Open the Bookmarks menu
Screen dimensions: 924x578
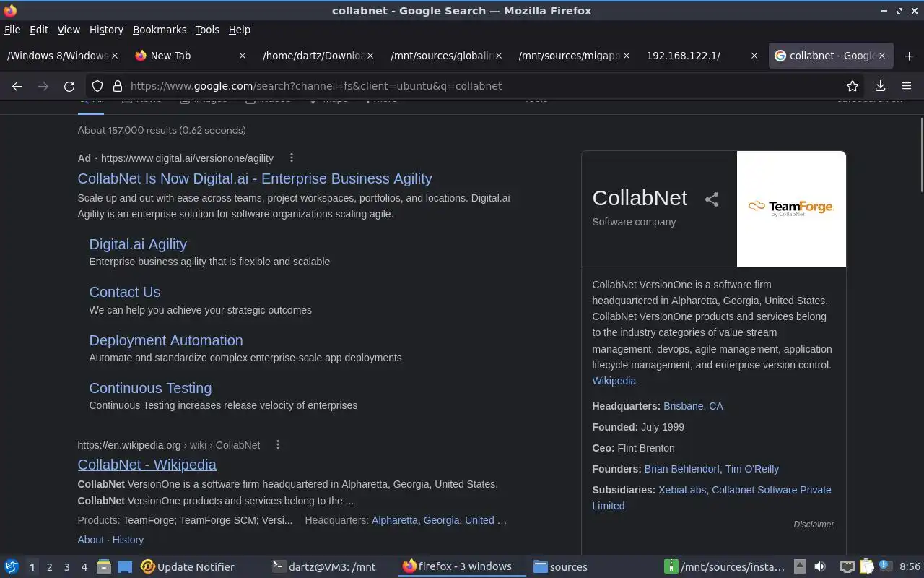160,30
